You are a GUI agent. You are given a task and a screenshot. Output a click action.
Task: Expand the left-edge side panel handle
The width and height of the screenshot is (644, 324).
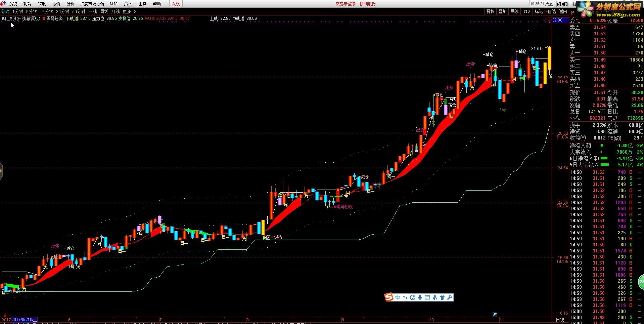1,171
